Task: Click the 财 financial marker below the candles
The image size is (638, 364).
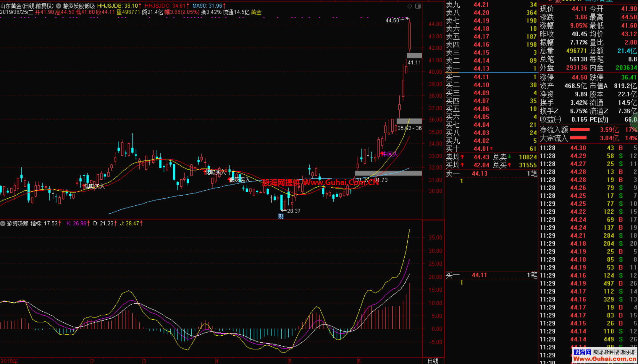Action: click(x=281, y=216)
